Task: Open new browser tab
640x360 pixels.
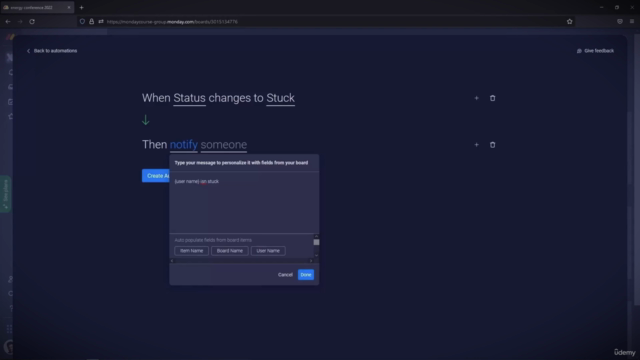Action: click(81, 7)
